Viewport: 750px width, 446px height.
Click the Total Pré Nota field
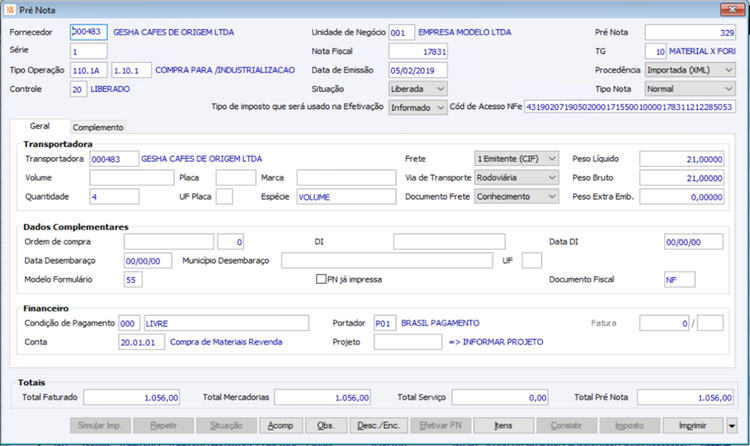685,397
